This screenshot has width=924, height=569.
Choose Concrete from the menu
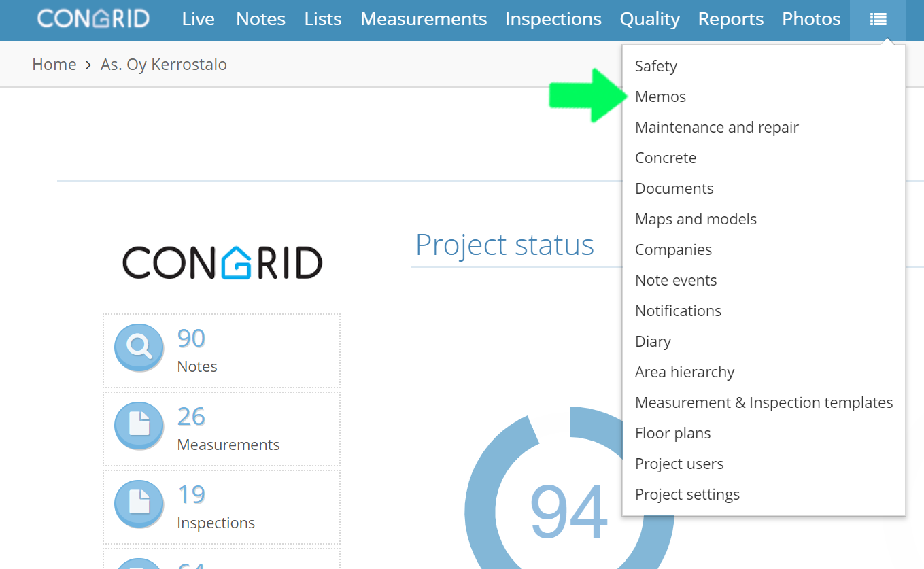[666, 158]
